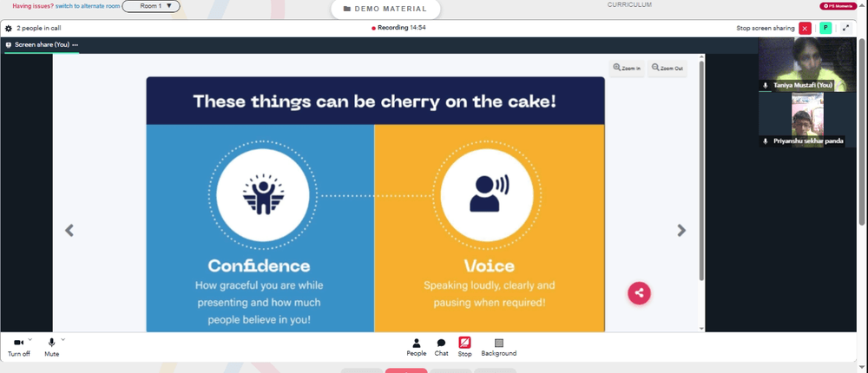Open call settings gear icon
Viewport: 868px width, 373px height.
pos(9,29)
